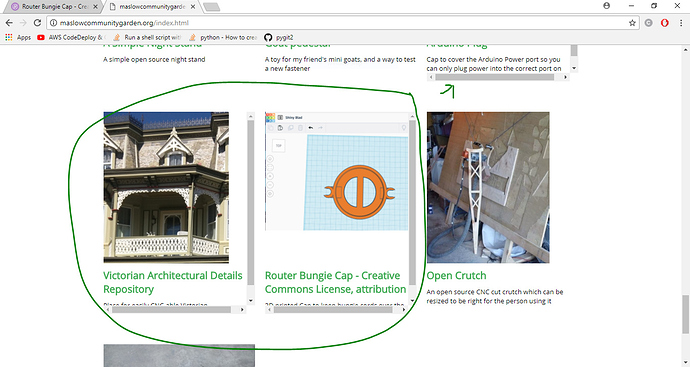Screen dimensions: 690x367
Task: Click 'An open source CNC cut crutch' description
Action: 495,296
